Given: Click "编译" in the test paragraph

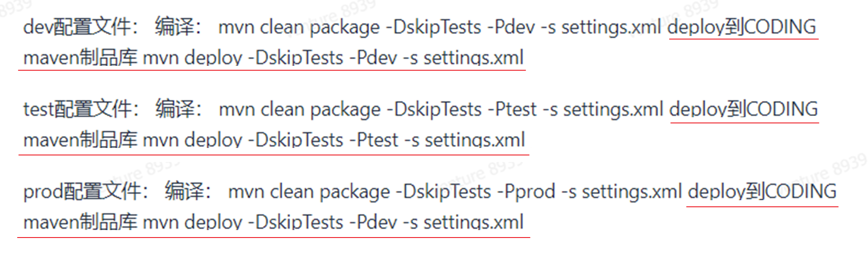Looking at the screenshot, I should click(x=175, y=109).
